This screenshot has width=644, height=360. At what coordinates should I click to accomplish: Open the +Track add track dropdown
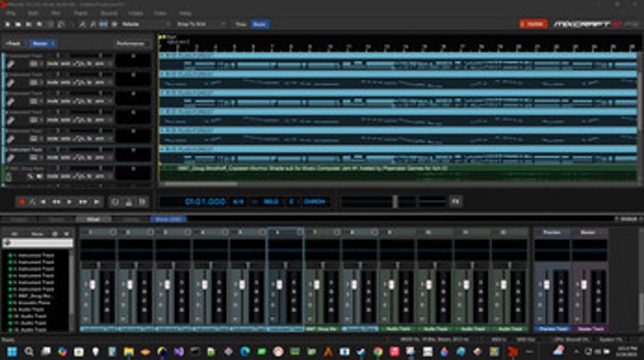13,43
